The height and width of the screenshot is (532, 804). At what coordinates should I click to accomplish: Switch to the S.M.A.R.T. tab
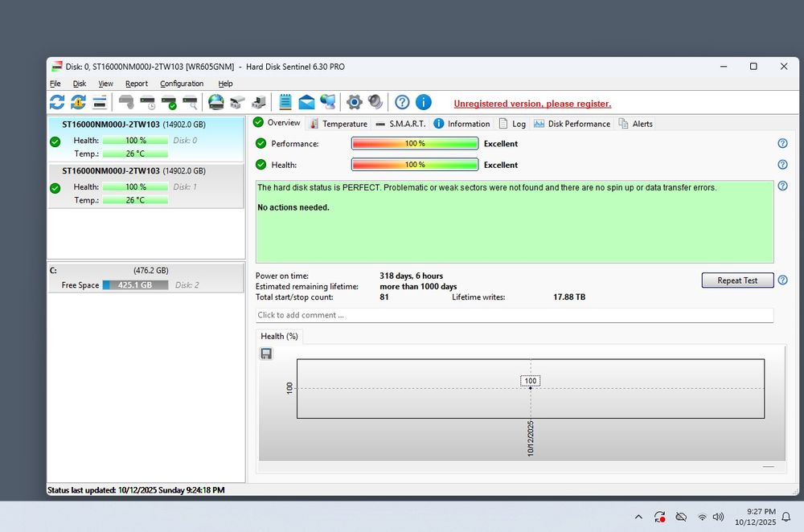click(x=400, y=124)
